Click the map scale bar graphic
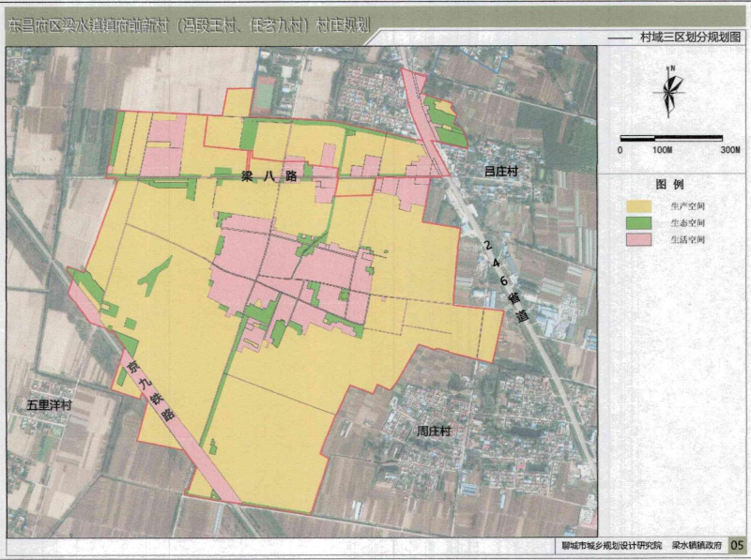Image resolution: width=751 pixels, height=560 pixels. 673,138
